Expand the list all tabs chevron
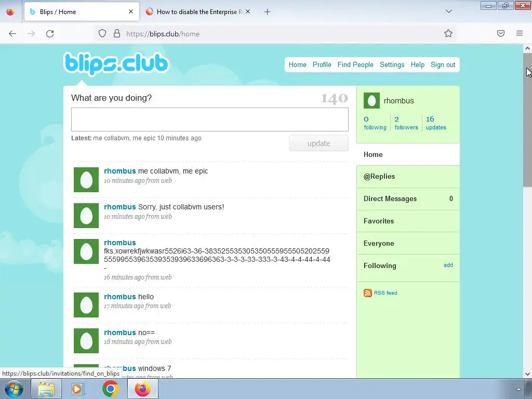This screenshot has width=532, height=399. [449, 11]
